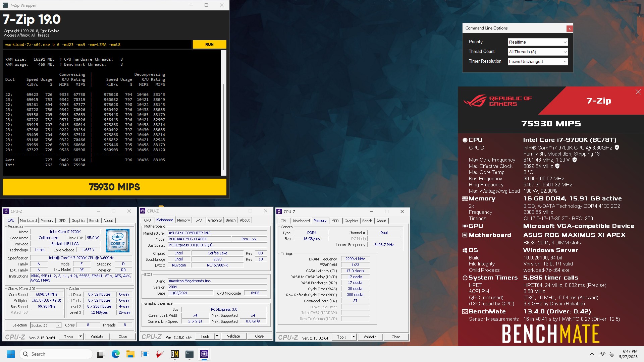644x362 pixels.
Task: Click the first CPU-Z window title icon
Action: click(x=6, y=211)
